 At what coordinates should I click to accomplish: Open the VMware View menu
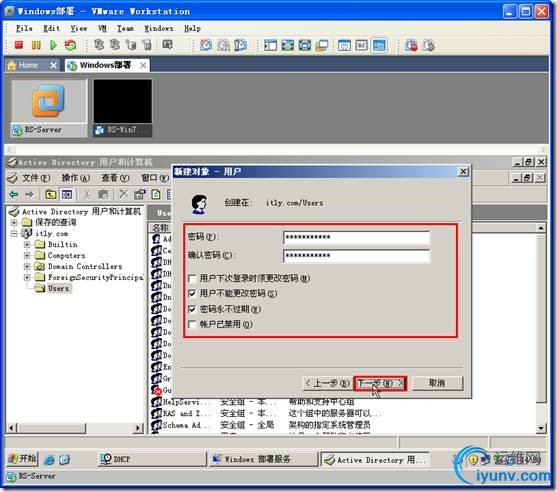click(79, 28)
